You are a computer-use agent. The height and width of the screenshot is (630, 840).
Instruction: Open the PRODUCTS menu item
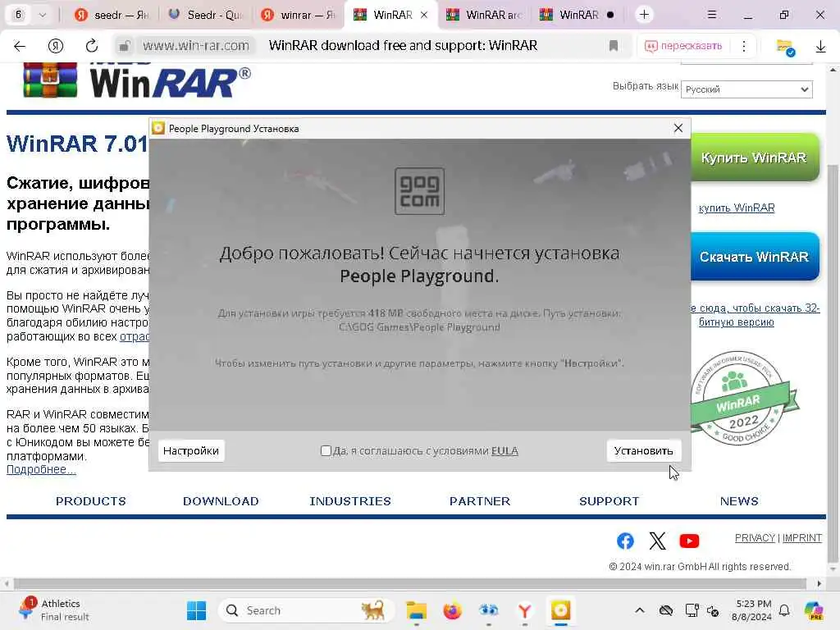[91, 501]
